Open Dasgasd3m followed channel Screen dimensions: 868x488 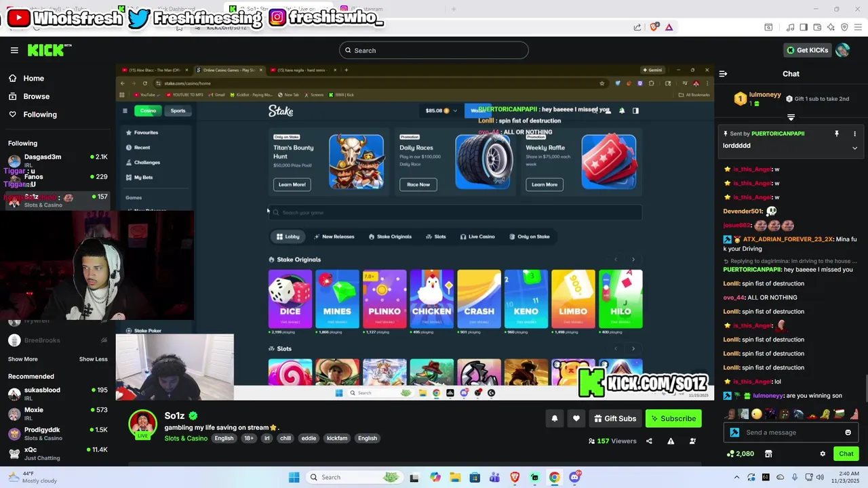tap(58, 161)
